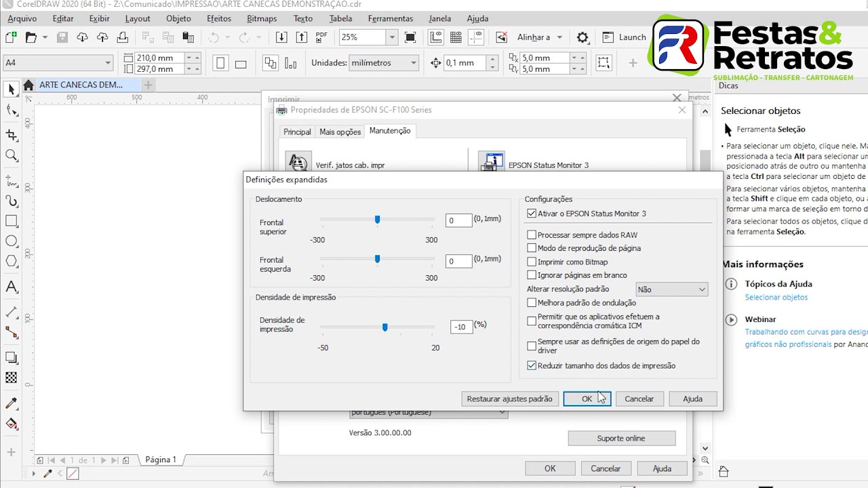Increase nudge distance 0,1 mm spinner
The image size is (868, 488).
[493, 59]
